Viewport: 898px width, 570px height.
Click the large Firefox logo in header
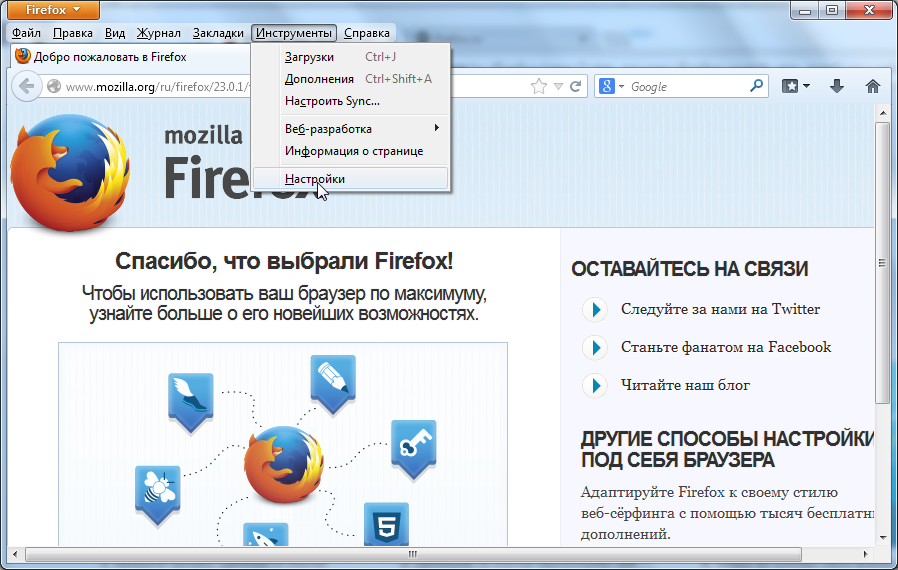tap(70, 172)
